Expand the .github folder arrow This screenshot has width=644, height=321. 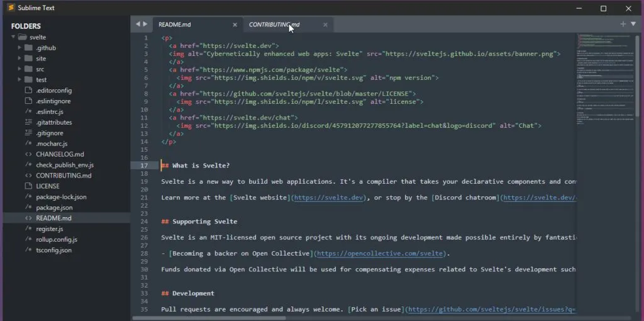click(x=19, y=48)
